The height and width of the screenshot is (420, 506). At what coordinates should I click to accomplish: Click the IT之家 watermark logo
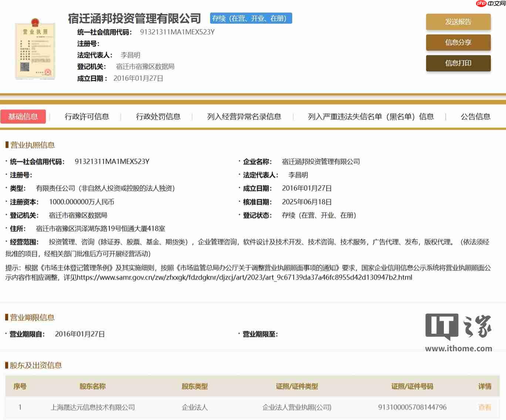(459, 327)
